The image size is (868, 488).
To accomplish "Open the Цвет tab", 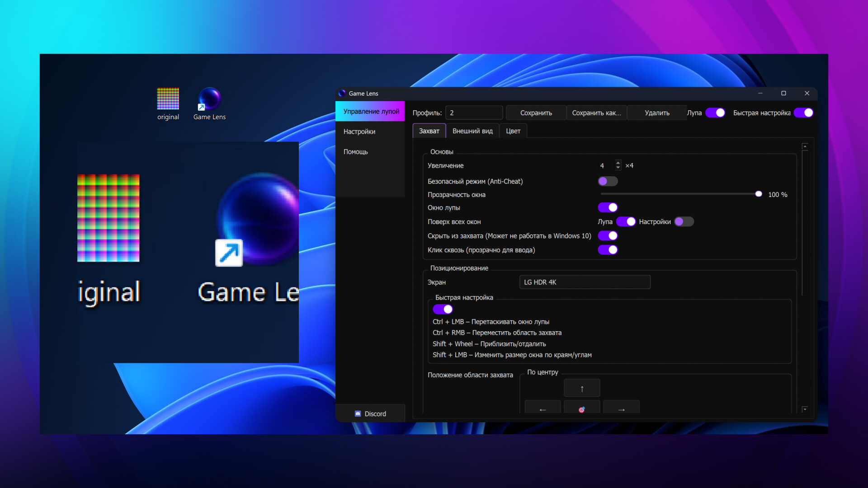I will 513,131.
